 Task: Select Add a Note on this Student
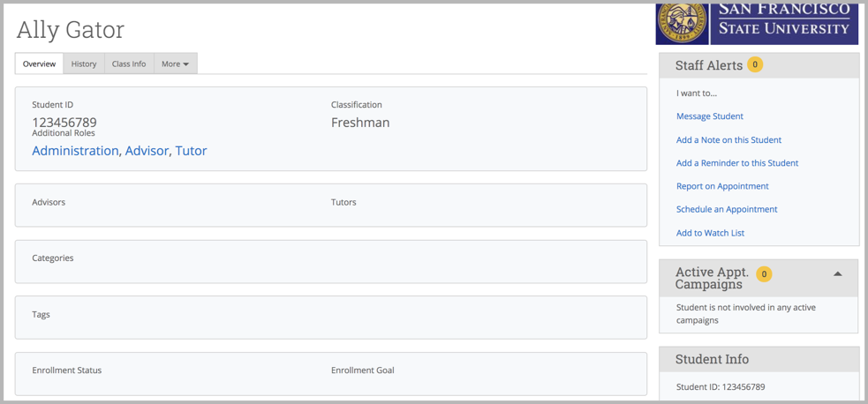[x=729, y=140]
